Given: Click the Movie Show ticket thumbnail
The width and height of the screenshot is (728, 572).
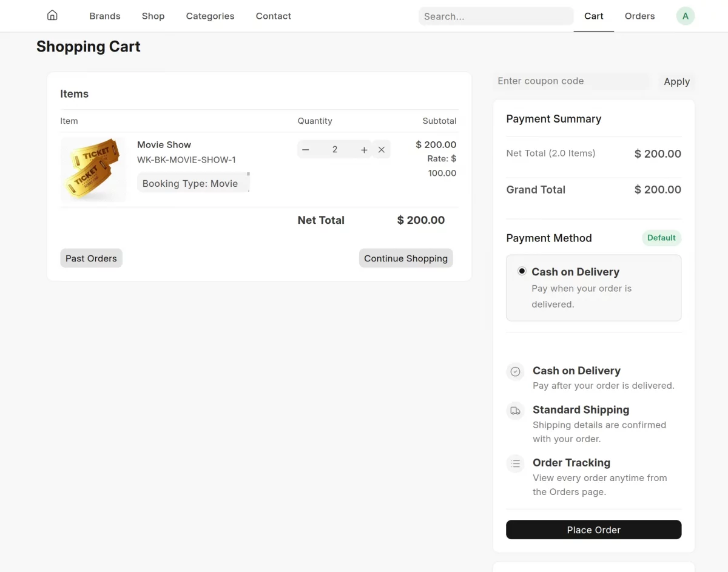Looking at the screenshot, I should [93, 169].
